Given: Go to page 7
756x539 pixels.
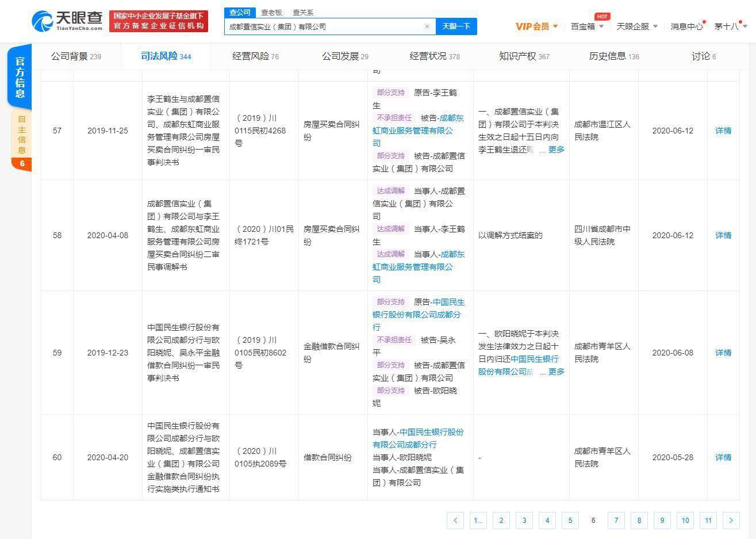Looking at the screenshot, I should coord(616,520).
